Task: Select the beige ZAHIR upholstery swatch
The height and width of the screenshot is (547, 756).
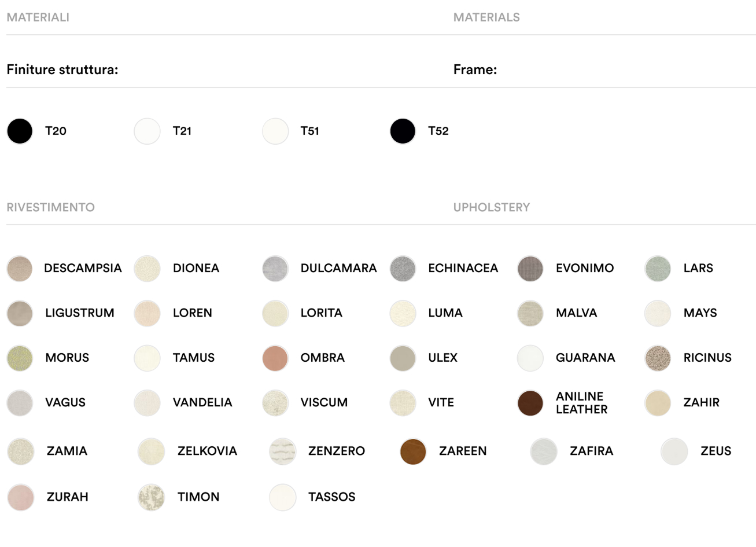Action: coord(658,403)
